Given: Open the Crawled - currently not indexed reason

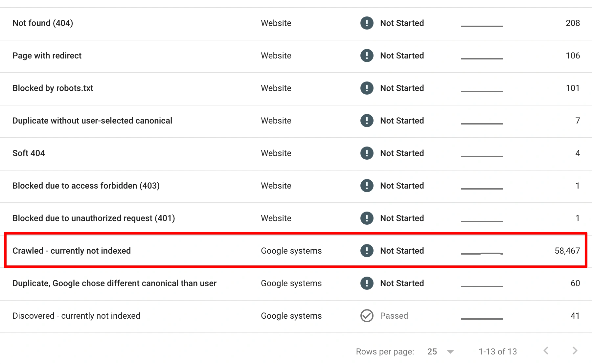Looking at the screenshot, I should [x=72, y=251].
